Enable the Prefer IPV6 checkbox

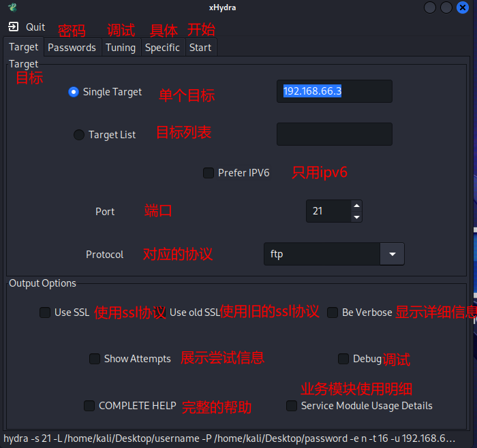(209, 173)
